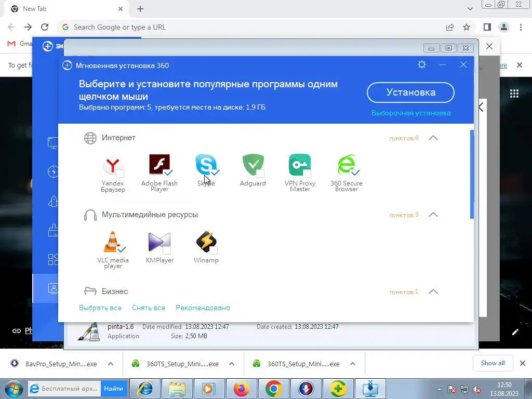Click Выбрать все link
The width and height of the screenshot is (532, 399).
point(100,308)
